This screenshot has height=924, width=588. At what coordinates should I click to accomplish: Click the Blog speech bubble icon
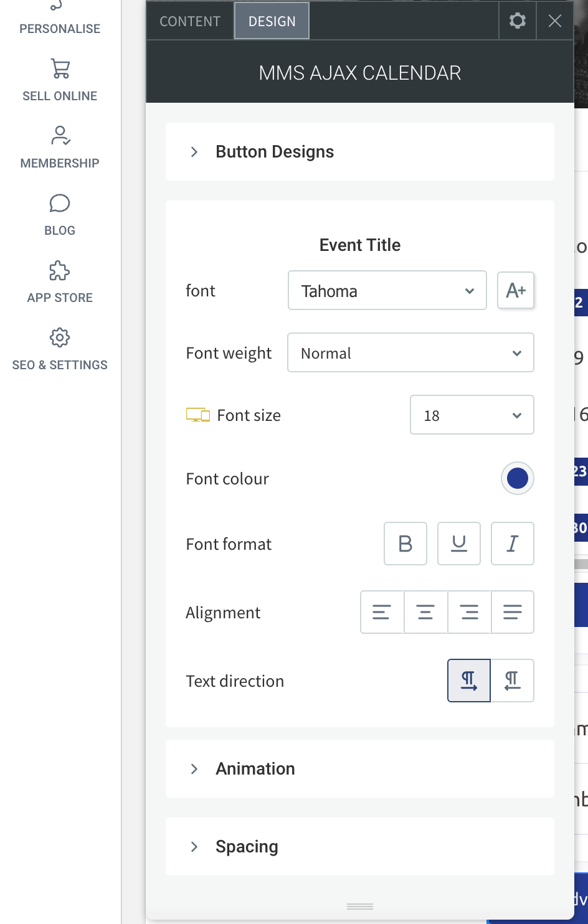(59, 203)
